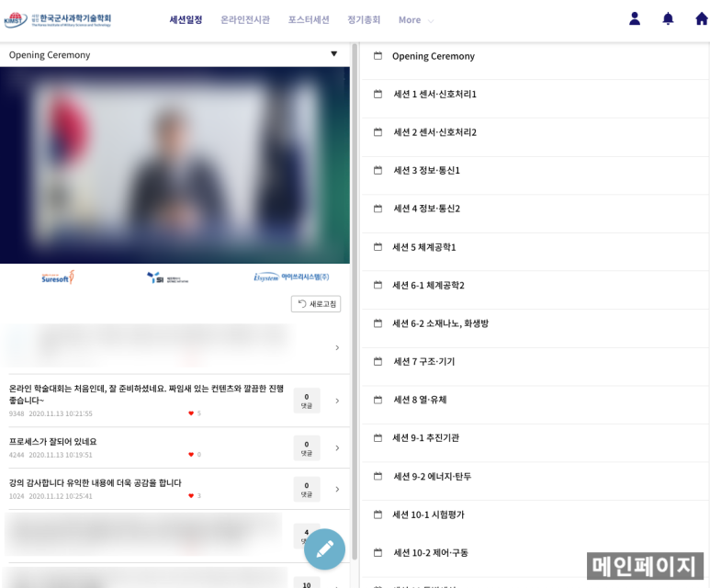Click the iSystem 아이쓰리시스템 sponsor logo
This screenshot has height=588, width=710.
coord(291,277)
